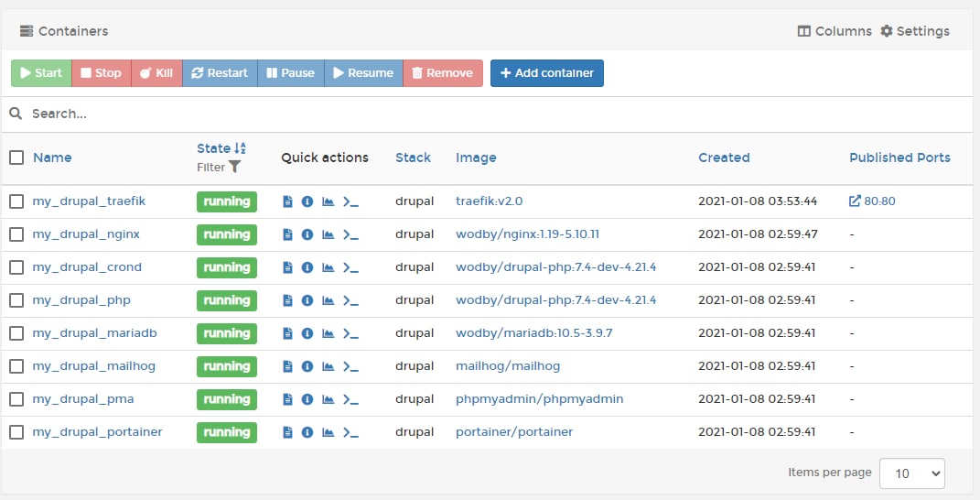Click the State filter funnel icon
The height and width of the screenshot is (500, 980).
pyautogui.click(x=234, y=167)
